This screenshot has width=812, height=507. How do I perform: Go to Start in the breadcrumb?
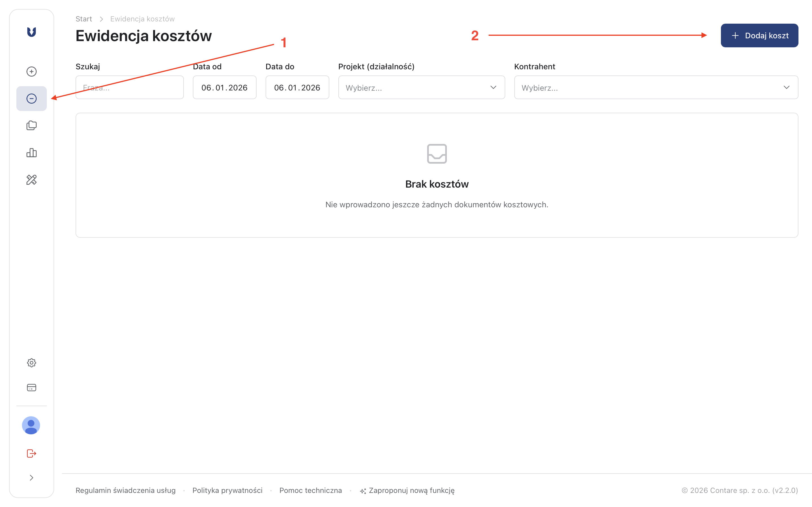(x=83, y=19)
